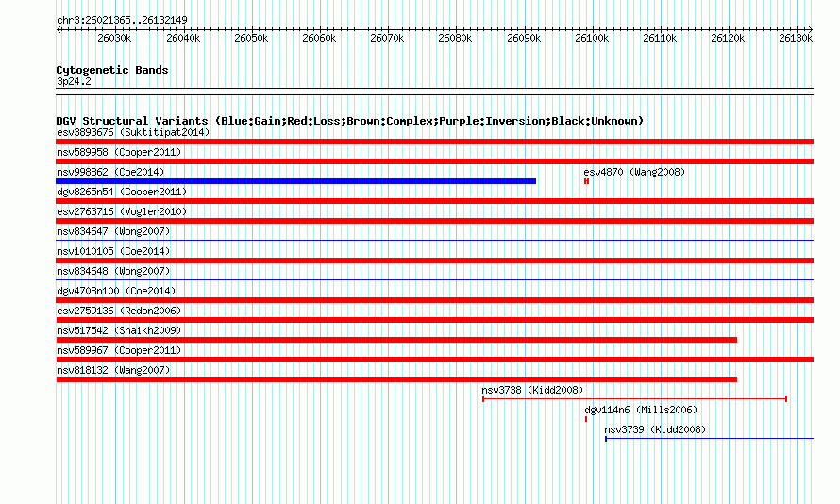Open nsv1010105 (Coe2014) label
840x504 pixels.
113,251
